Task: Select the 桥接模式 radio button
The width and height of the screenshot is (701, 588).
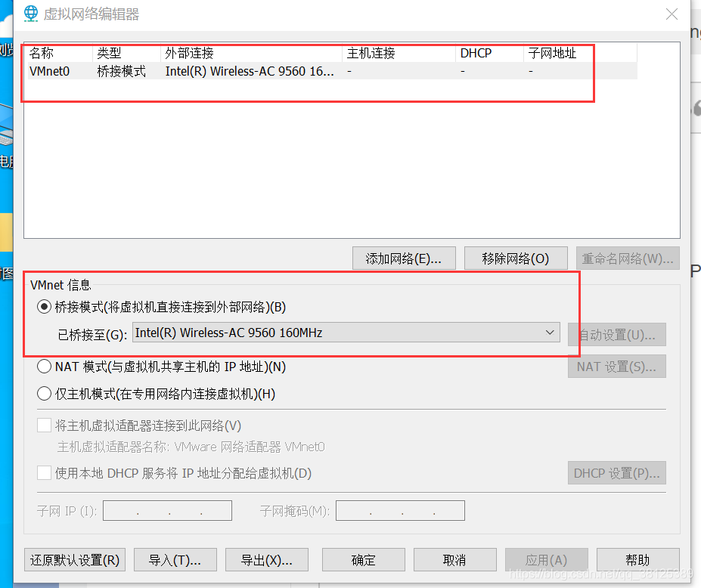Action: coord(44,307)
